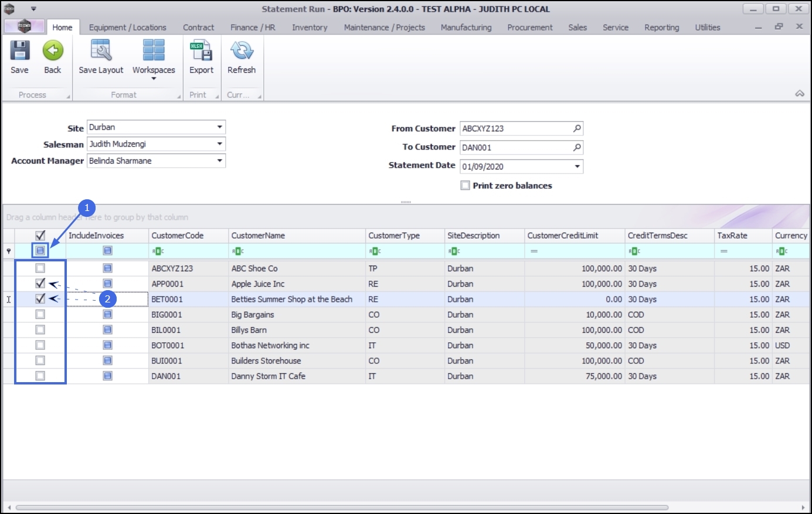Viewport: 812px width, 514px height.
Task: Click the Save floppy disk icon
Action: [19, 51]
